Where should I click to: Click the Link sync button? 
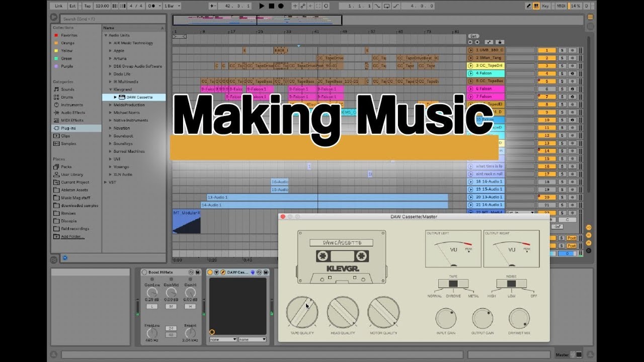(x=58, y=6)
